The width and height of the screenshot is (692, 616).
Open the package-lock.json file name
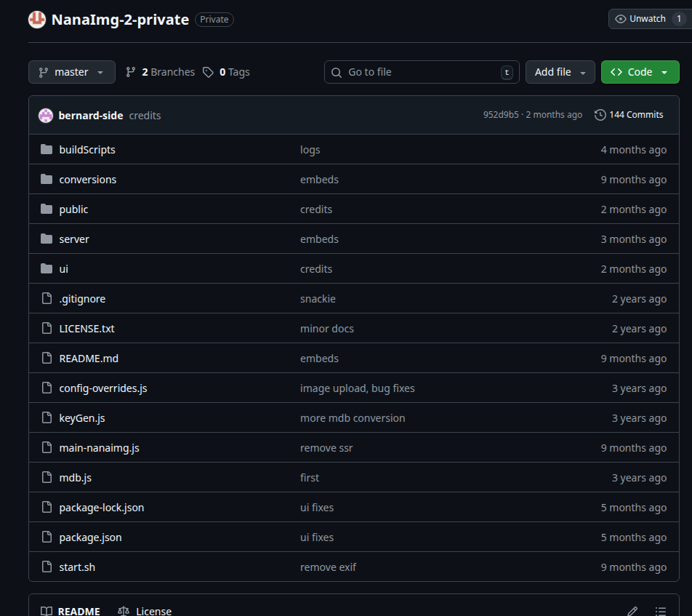tap(102, 508)
